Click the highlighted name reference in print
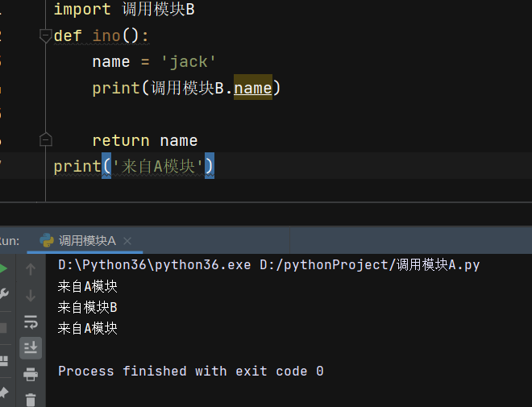 (253, 88)
